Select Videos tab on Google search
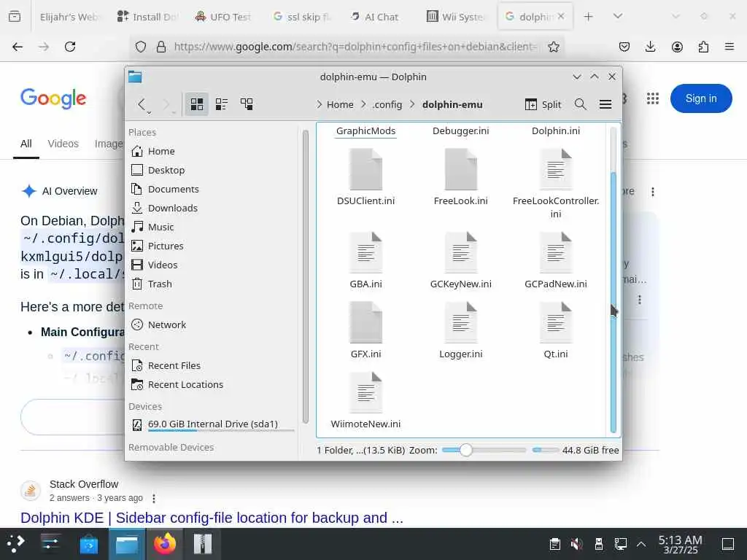Image resolution: width=747 pixels, height=560 pixels. click(63, 144)
